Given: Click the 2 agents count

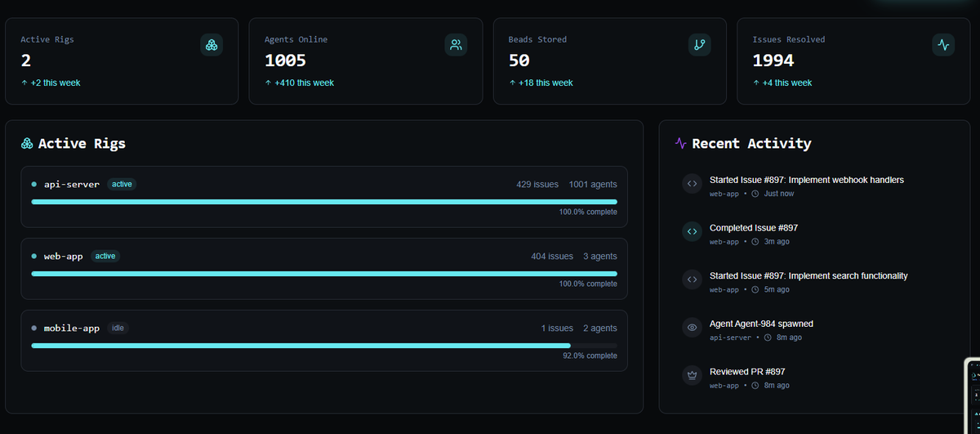Looking at the screenshot, I should click(x=600, y=328).
